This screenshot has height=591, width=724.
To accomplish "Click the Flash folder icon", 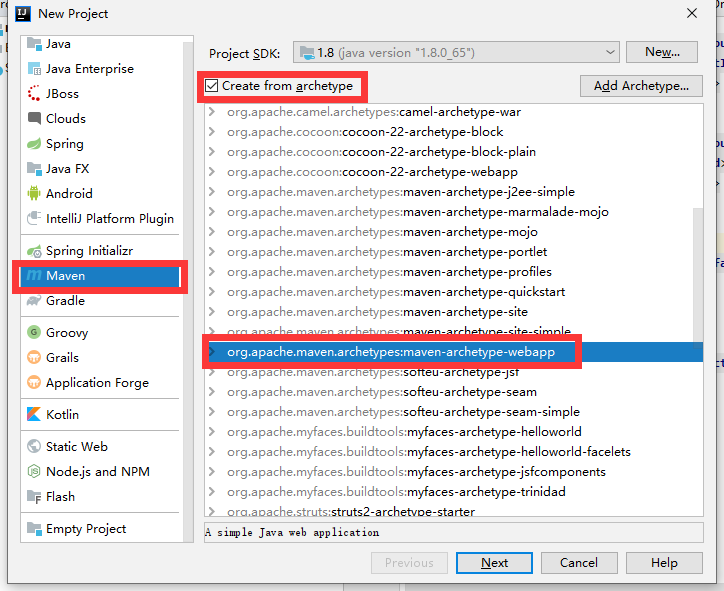I will (34, 496).
